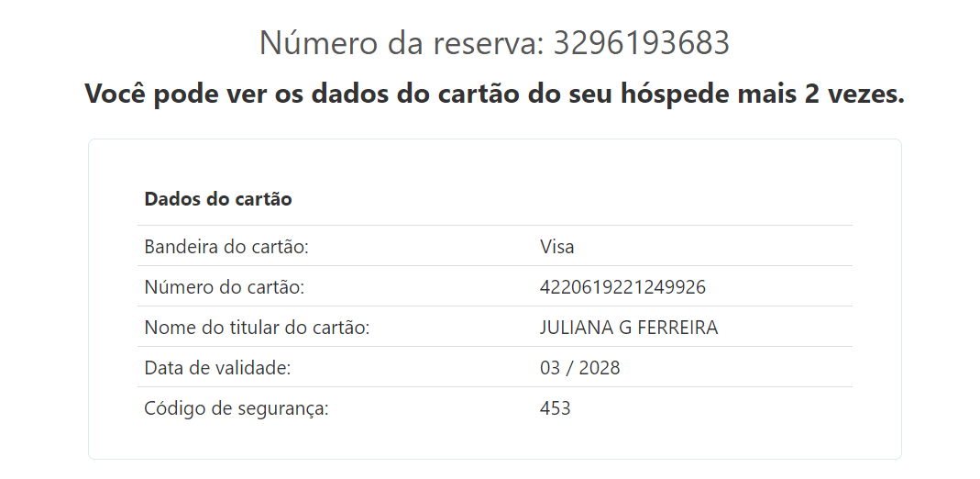Screen dimensions: 980x479
Task: Select the cardholder name value
Action: [x=629, y=328]
